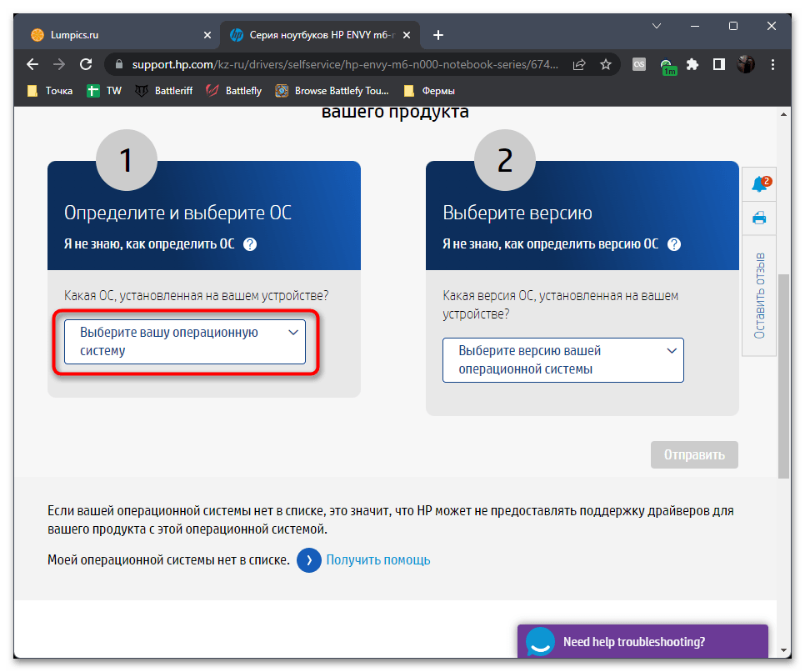This screenshot has width=805, height=672.
Task: Expand the 'Выберите вашу операционную систему' dropdown
Action: [x=185, y=342]
